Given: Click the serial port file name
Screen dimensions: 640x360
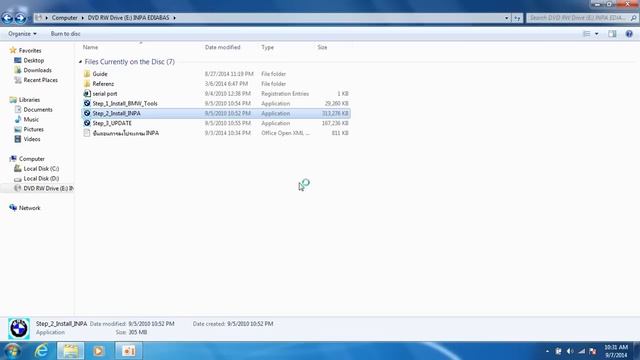Looking at the screenshot, I should coord(104,94).
